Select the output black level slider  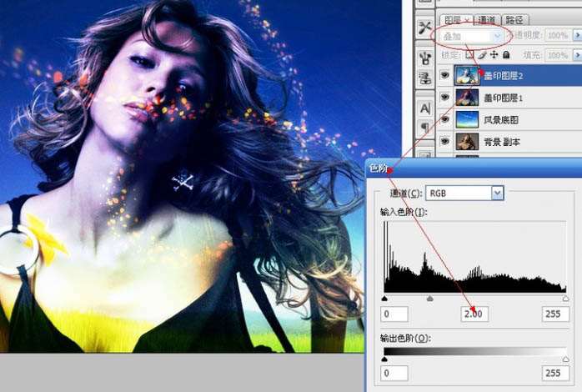click(384, 359)
